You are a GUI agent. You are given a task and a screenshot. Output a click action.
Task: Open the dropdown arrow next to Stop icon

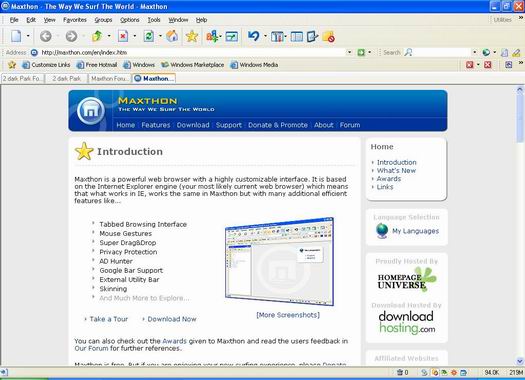135,36
